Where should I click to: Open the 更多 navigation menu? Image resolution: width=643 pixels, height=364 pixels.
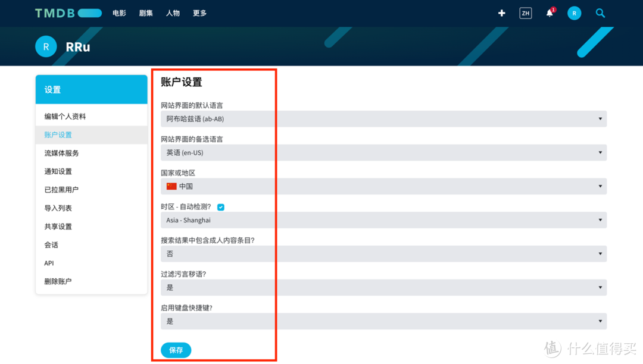pos(199,12)
